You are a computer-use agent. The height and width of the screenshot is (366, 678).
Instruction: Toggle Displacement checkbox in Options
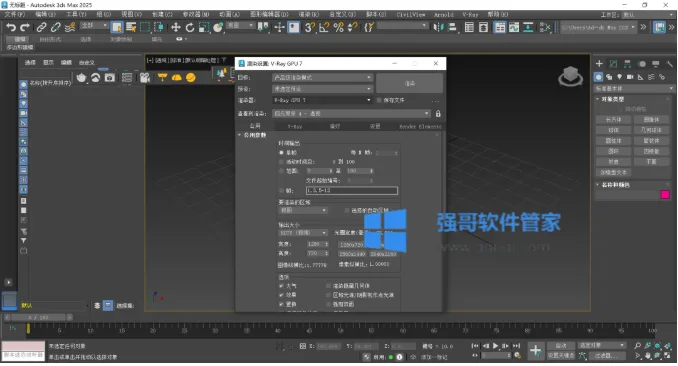281,304
